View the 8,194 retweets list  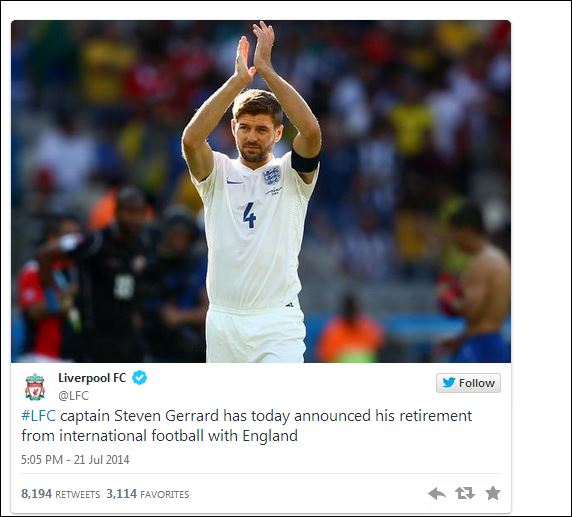[61, 494]
